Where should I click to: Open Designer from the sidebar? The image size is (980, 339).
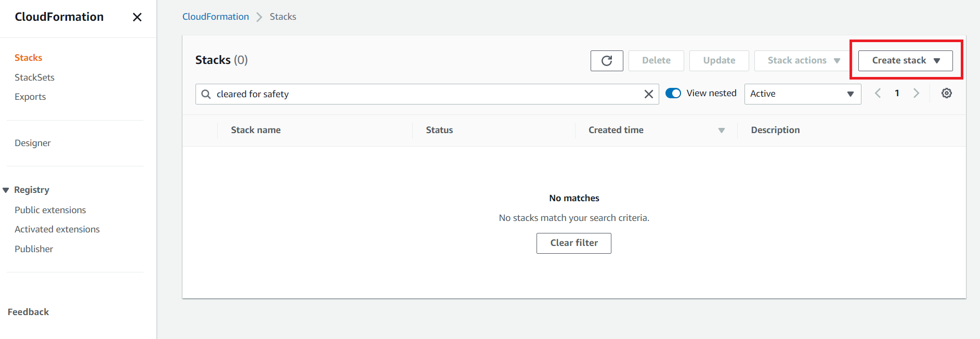coord(33,143)
